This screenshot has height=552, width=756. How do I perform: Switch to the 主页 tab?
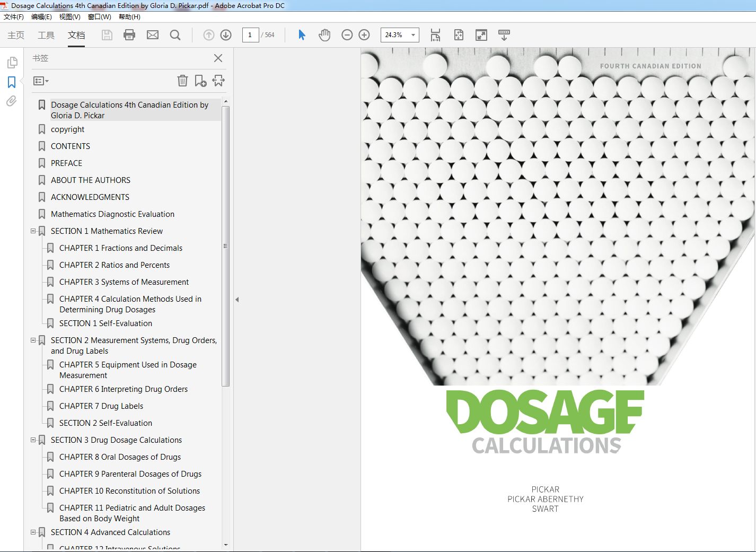16,35
